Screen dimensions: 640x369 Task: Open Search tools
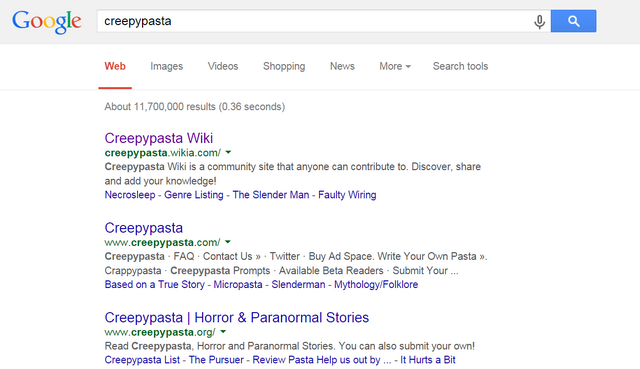coord(460,66)
